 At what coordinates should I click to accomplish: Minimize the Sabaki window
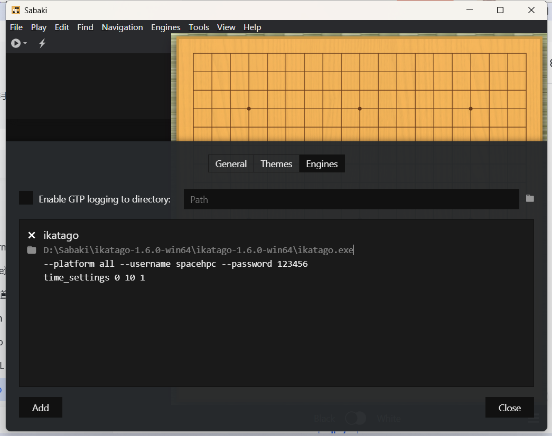[x=470, y=10]
